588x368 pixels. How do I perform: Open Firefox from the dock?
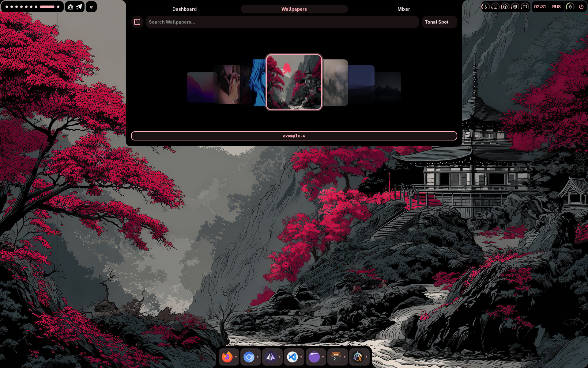point(227,357)
